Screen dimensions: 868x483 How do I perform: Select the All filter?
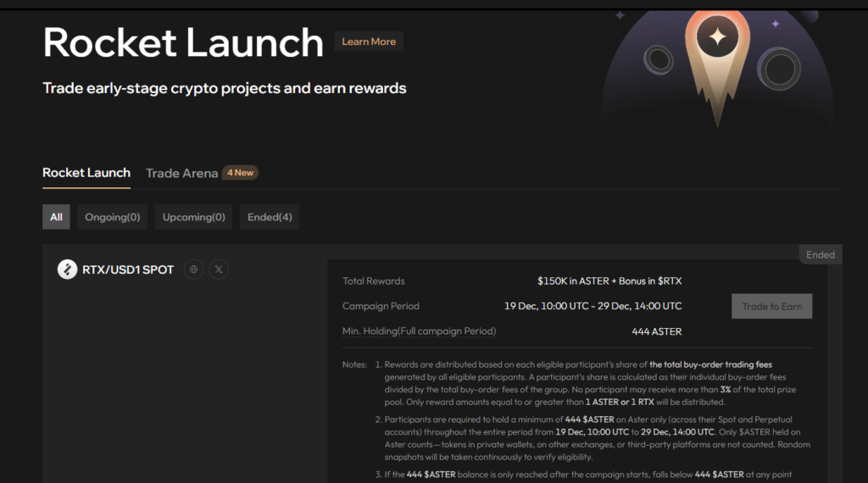56,217
